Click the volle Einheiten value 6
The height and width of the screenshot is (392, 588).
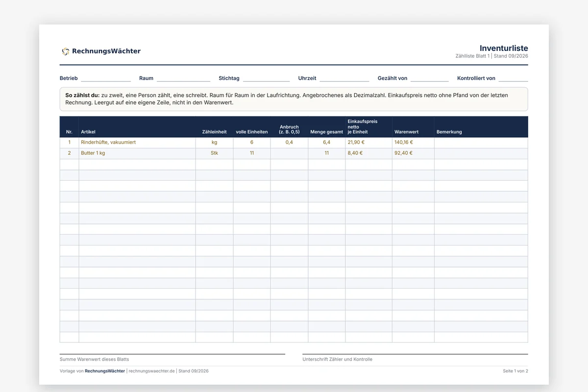click(252, 142)
